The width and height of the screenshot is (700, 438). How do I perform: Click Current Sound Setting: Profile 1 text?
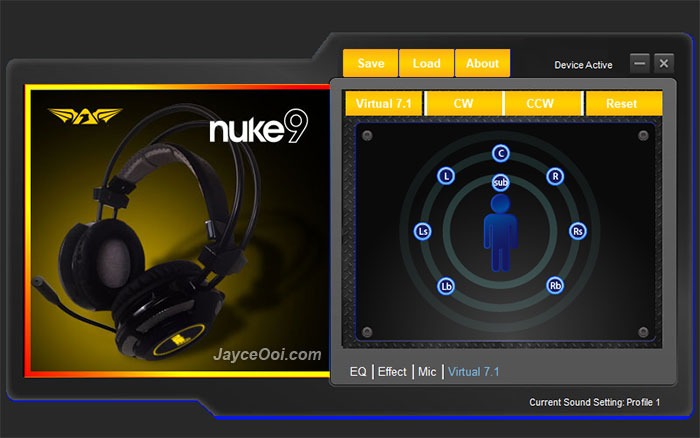coord(594,402)
